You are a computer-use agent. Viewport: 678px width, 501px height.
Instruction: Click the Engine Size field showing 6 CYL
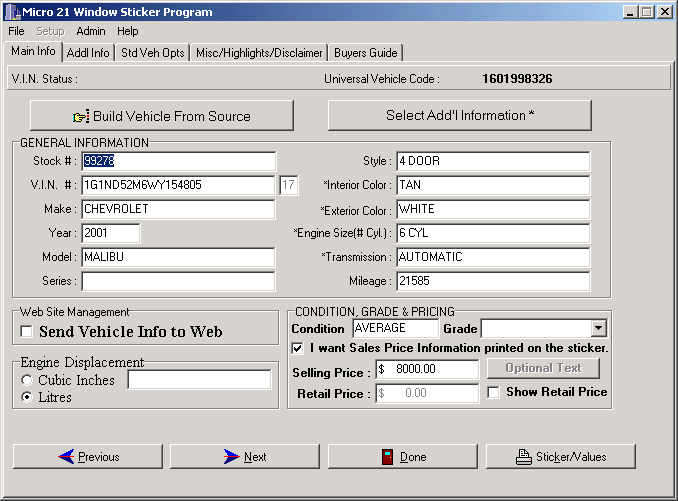[x=493, y=233]
